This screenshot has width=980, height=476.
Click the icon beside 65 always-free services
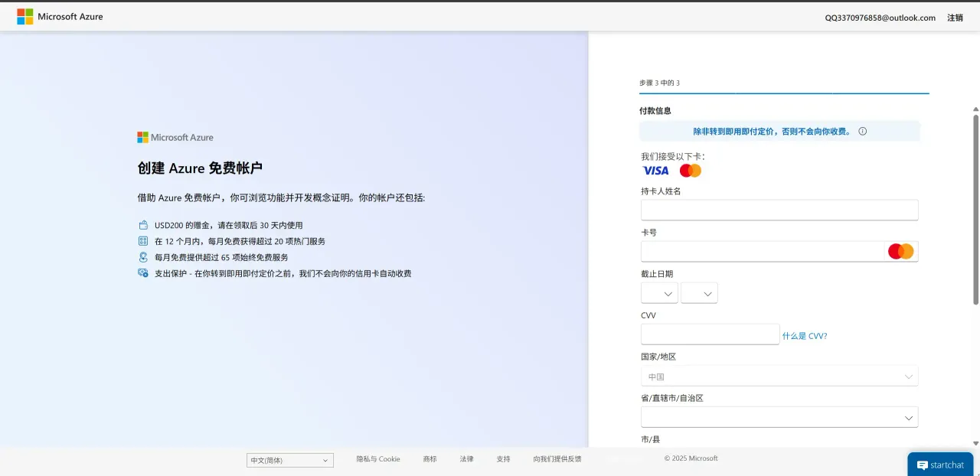(143, 257)
